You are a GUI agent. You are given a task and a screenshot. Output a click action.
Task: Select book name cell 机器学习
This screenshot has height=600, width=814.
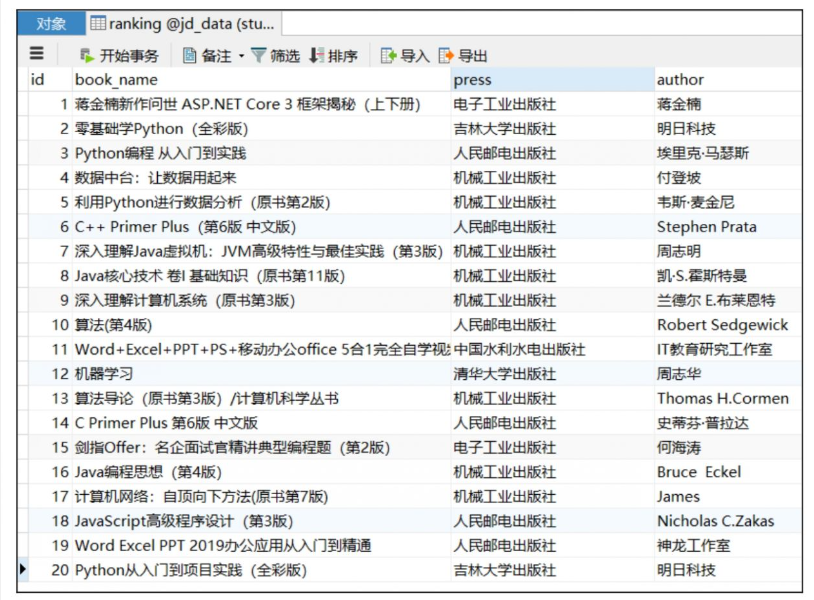coord(261,374)
